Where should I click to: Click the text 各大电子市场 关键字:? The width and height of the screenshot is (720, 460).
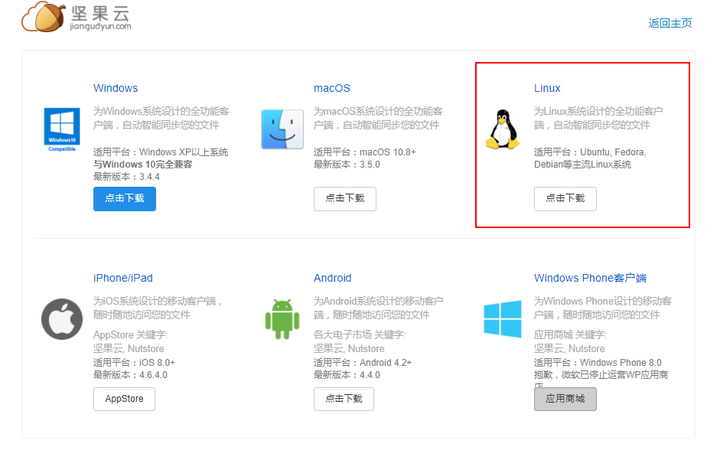click(360, 335)
